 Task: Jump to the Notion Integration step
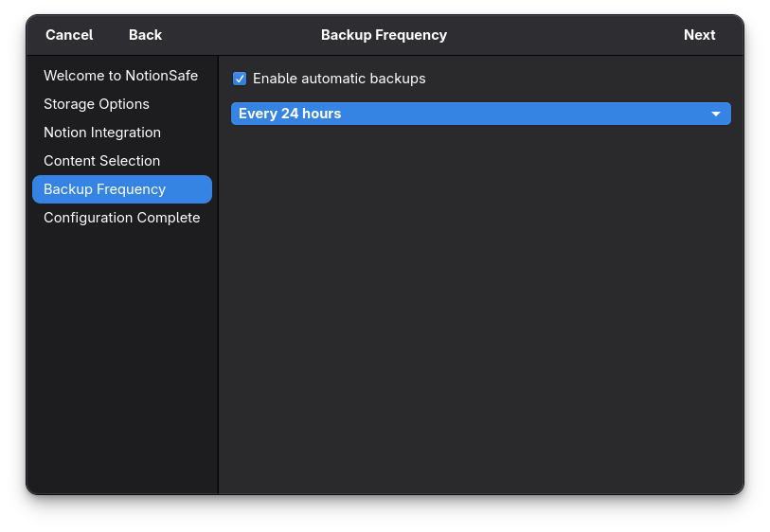(102, 133)
